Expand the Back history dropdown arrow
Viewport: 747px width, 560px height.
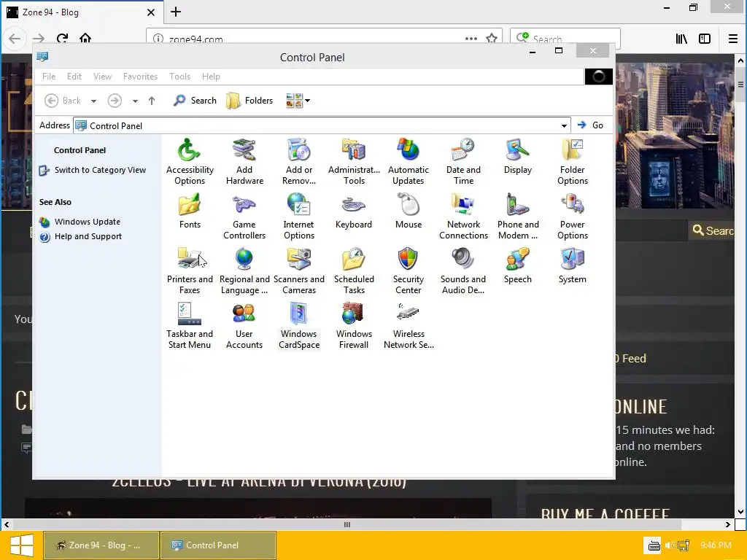tap(93, 101)
